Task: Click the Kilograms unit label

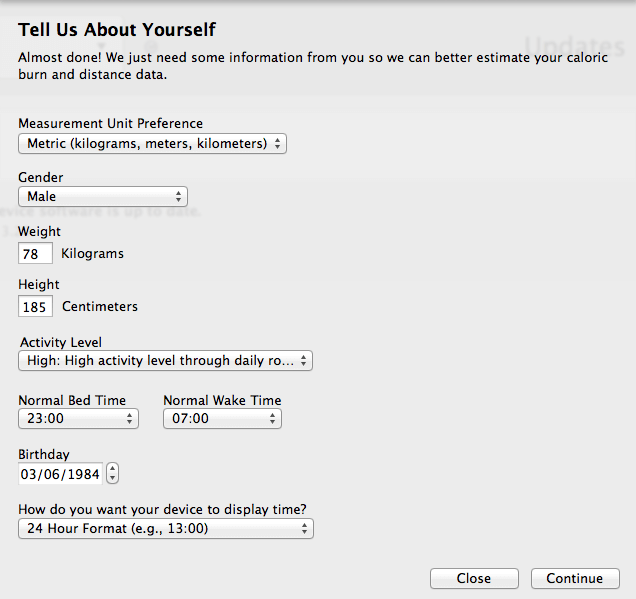Action: coord(92,254)
